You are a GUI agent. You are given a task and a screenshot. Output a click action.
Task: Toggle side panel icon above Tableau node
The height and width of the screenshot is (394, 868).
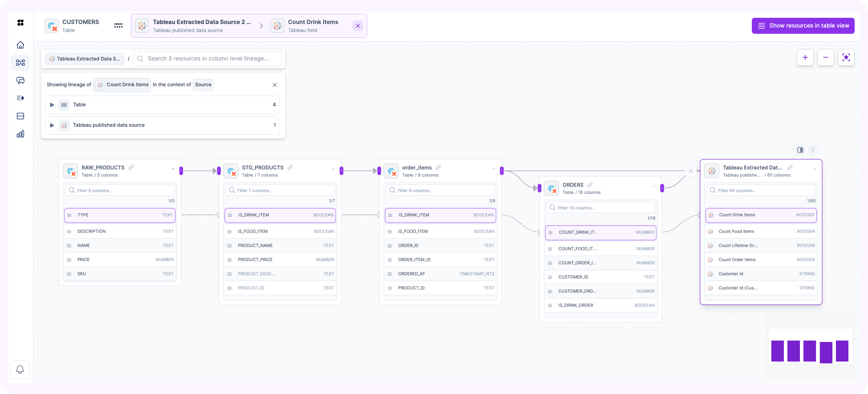[800, 150]
